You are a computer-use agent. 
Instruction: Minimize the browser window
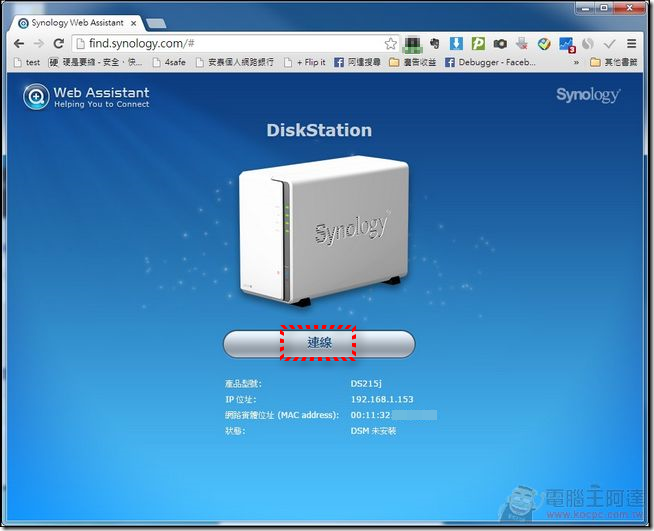tap(587, 8)
